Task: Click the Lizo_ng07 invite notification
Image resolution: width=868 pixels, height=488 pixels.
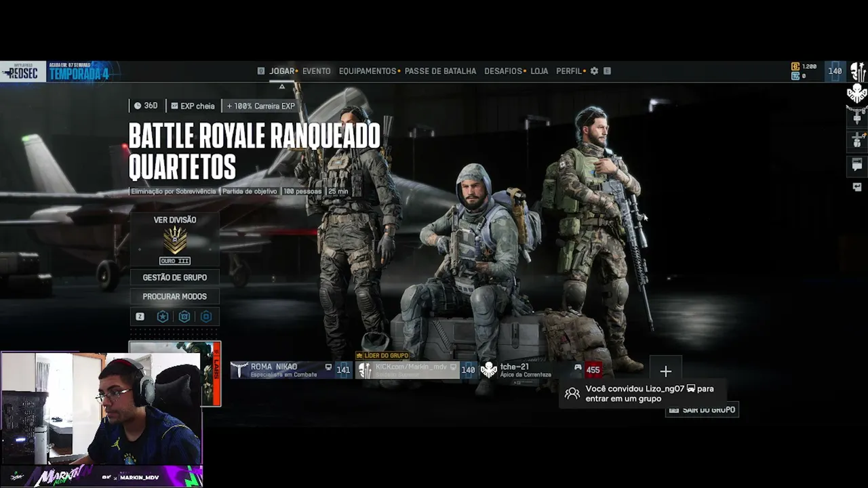Action: [642, 394]
